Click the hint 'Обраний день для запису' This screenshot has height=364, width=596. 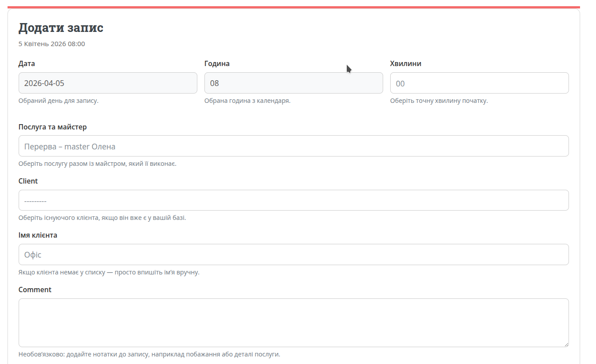coord(58,101)
